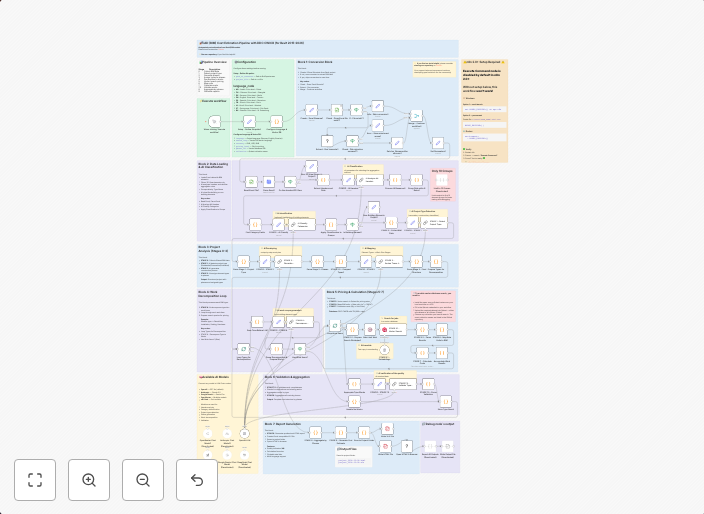Select the deactivated Google Gemini Chat Model node
This screenshot has width=704, height=514.
(x=227, y=455)
